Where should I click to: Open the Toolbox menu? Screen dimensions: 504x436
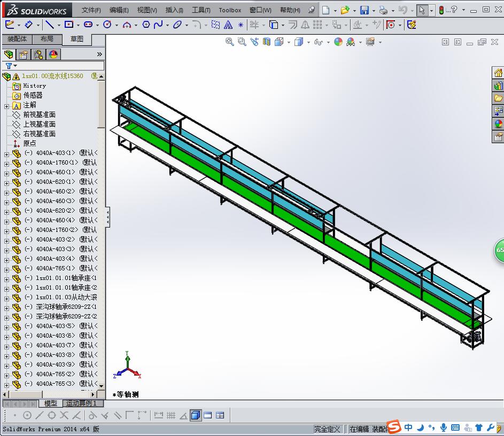230,10
